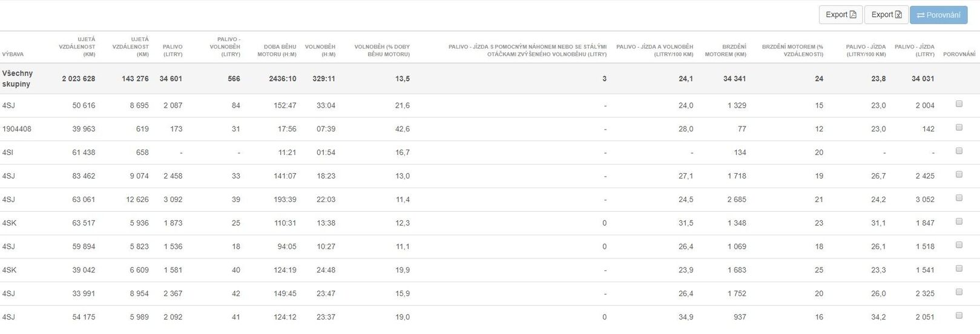Click total engine runtime 2436:10
Screen dimensions: 980x334
283,79
